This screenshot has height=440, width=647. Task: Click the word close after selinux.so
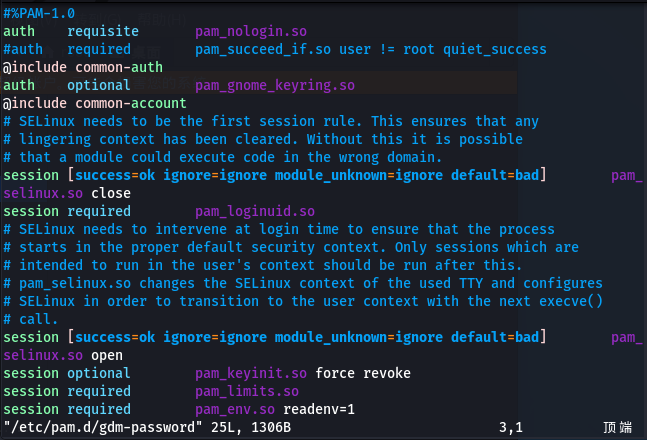click(x=111, y=193)
